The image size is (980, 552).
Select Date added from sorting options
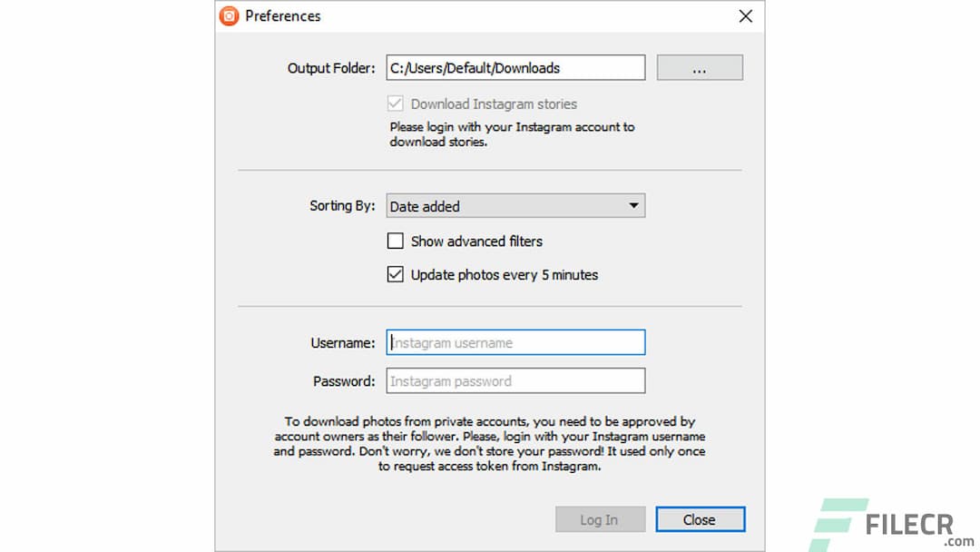click(426, 206)
